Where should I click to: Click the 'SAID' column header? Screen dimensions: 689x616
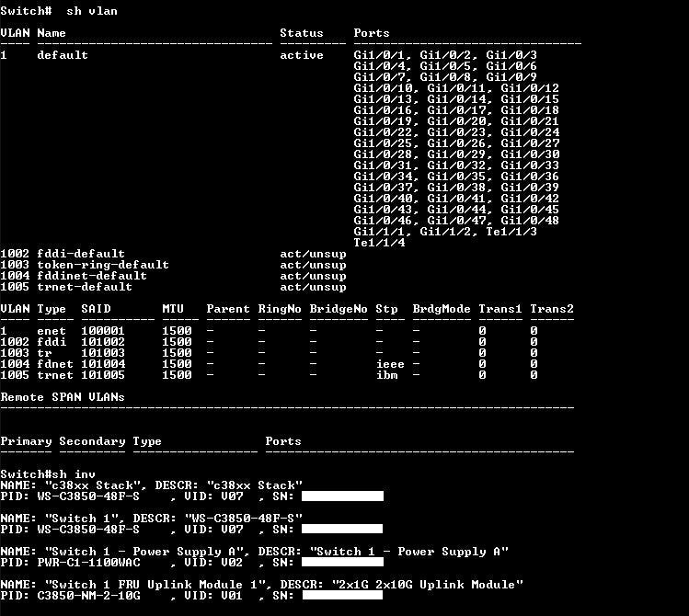pos(96,309)
